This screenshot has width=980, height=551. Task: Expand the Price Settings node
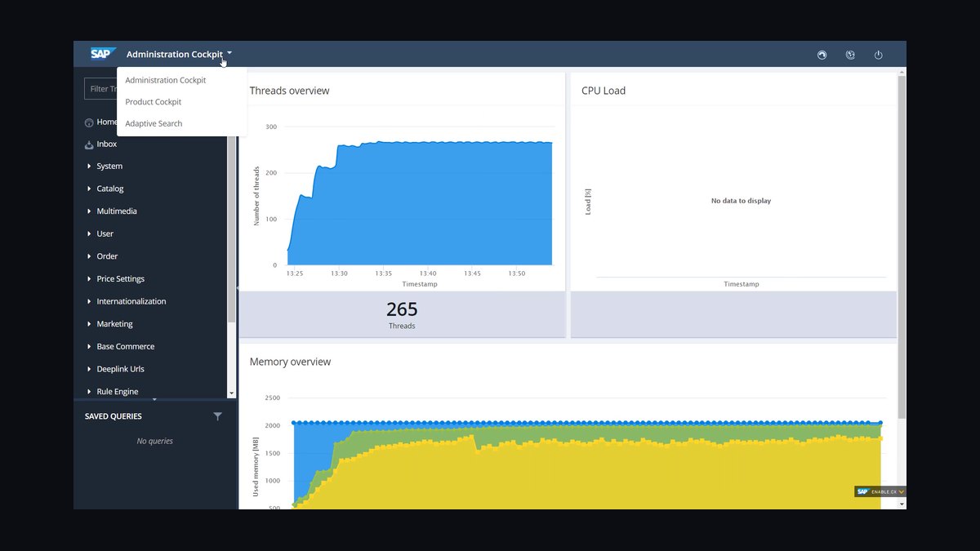coord(89,278)
